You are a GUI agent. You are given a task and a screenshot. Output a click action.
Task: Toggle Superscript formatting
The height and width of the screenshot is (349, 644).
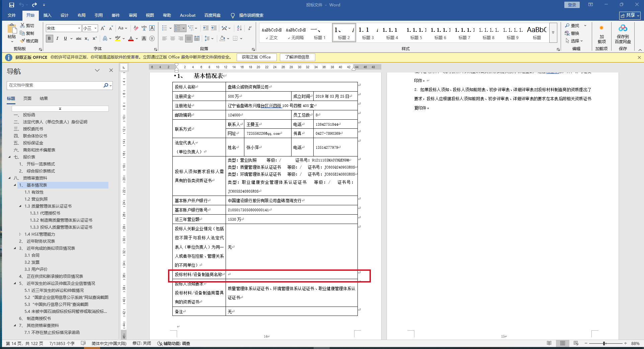tap(95, 39)
